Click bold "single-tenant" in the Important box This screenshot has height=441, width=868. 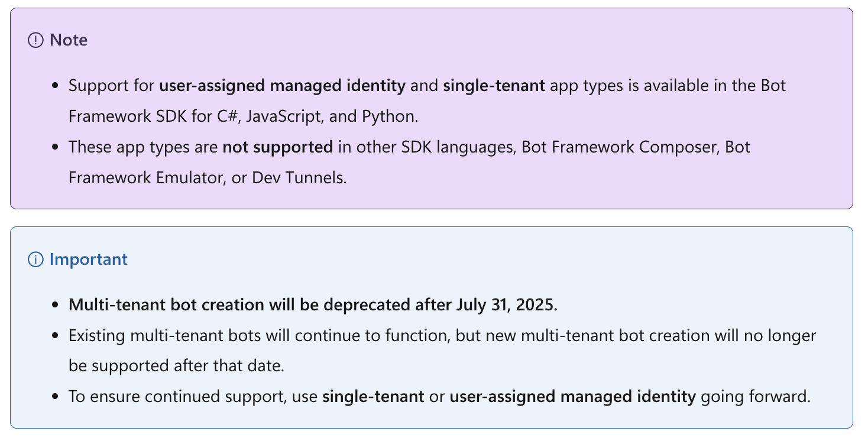pos(373,397)
